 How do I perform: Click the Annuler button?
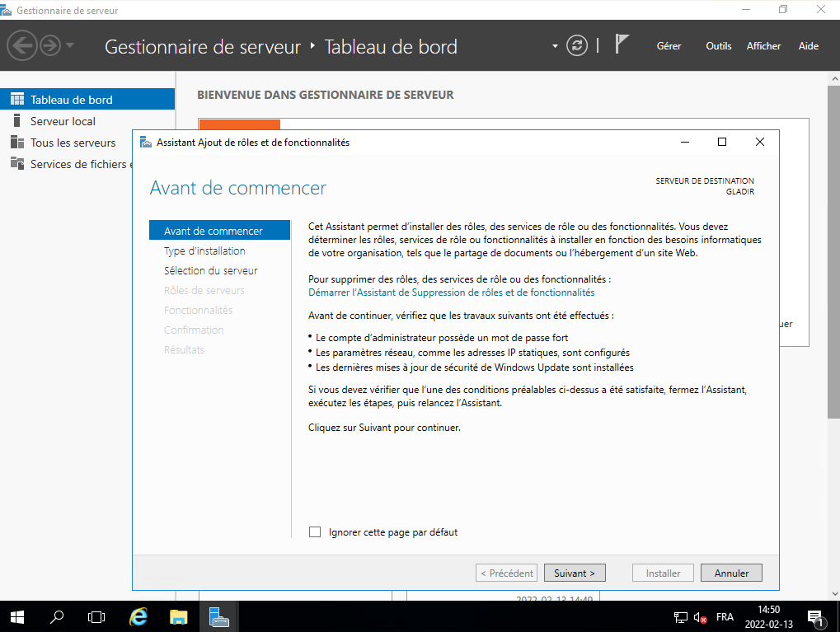pyautogui.click(x=731, y=573)
